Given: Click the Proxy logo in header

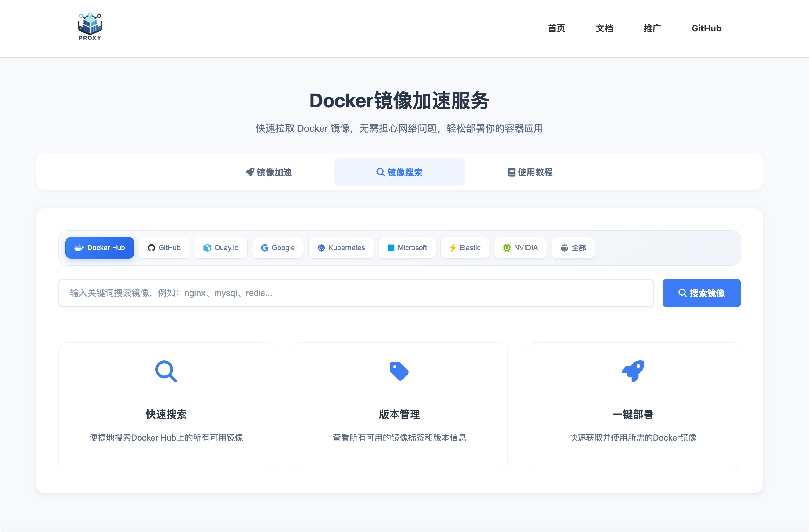Looking at the screenshot, I should (x=90, y=27).
